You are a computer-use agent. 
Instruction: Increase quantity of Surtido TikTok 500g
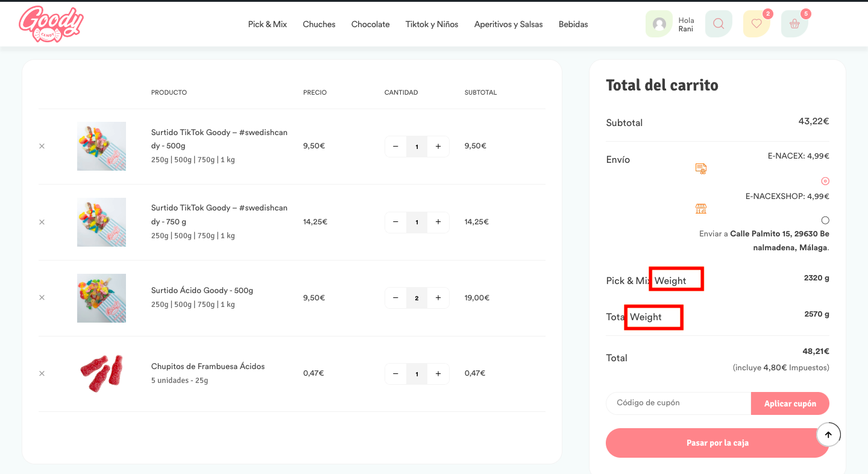[438, 147]
